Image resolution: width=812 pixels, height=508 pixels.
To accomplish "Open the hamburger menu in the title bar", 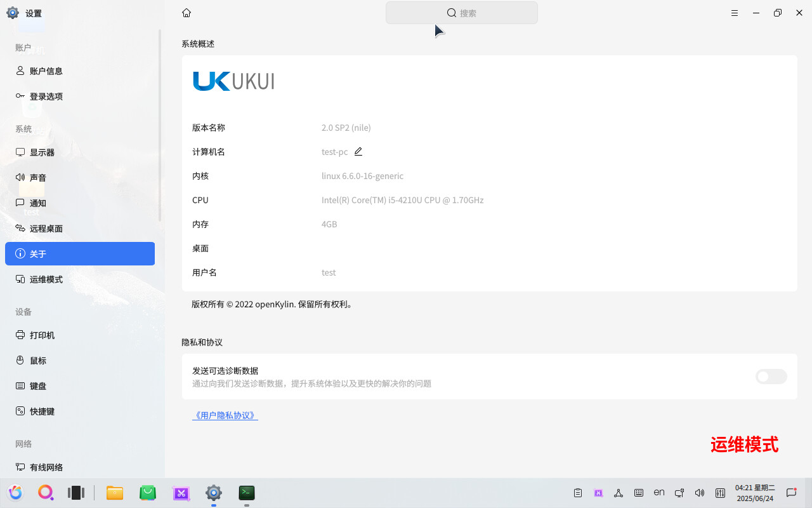I will (735, 13).
